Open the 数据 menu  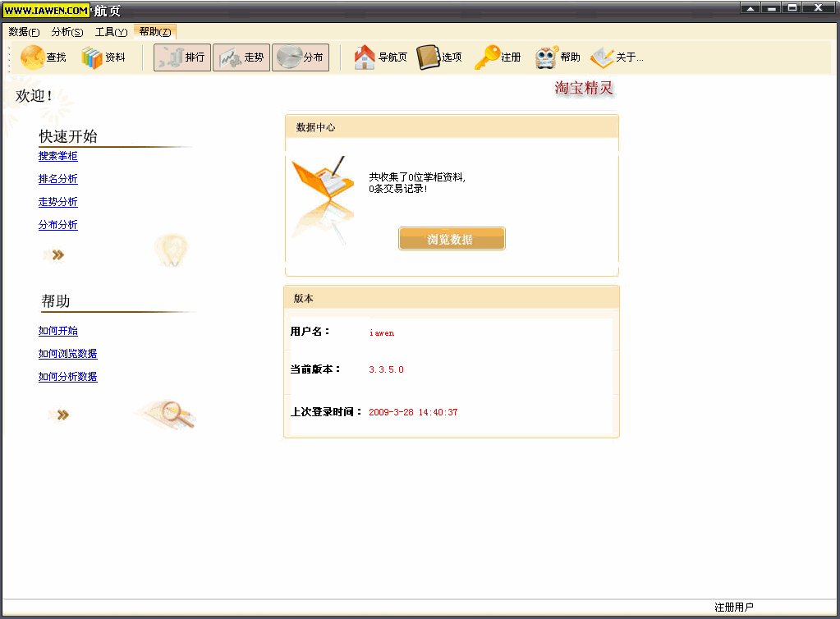pyautogui.click(x=24, y=32)
